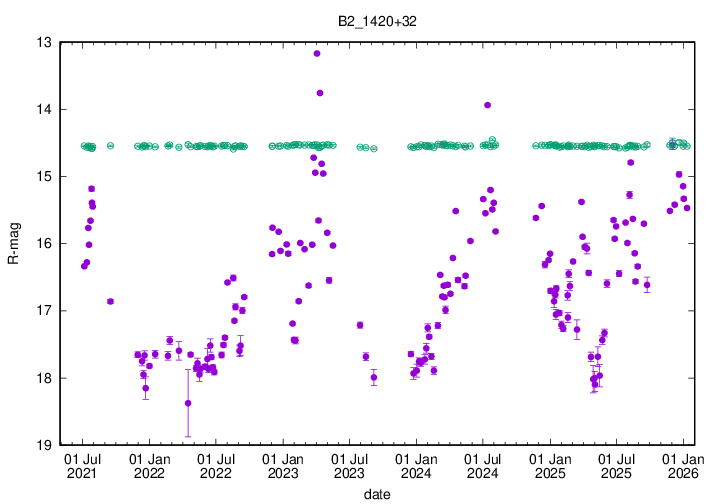This screenshot has height=504, width=720.
Task: Select the 01 Jul 2022 date tick label
Action: coord(216,465)
